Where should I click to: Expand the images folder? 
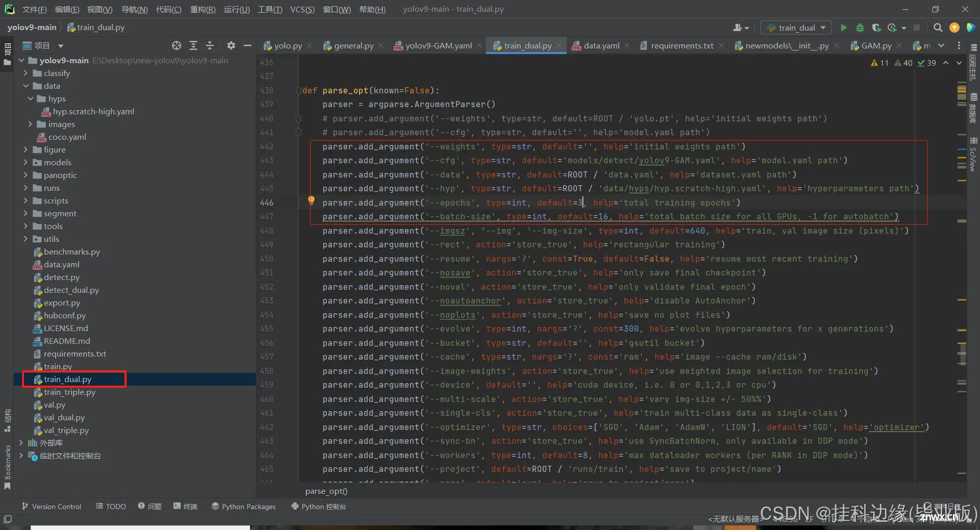(x=30, y=124)
